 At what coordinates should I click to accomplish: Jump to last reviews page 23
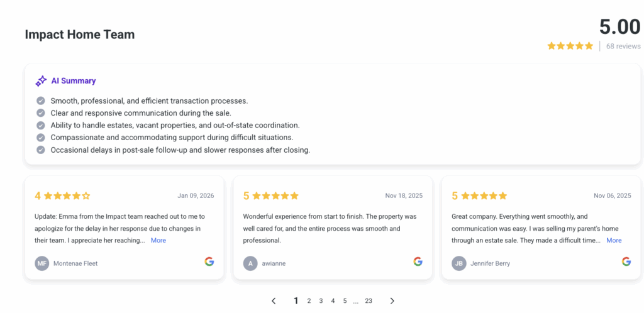[x=369, y=301]
